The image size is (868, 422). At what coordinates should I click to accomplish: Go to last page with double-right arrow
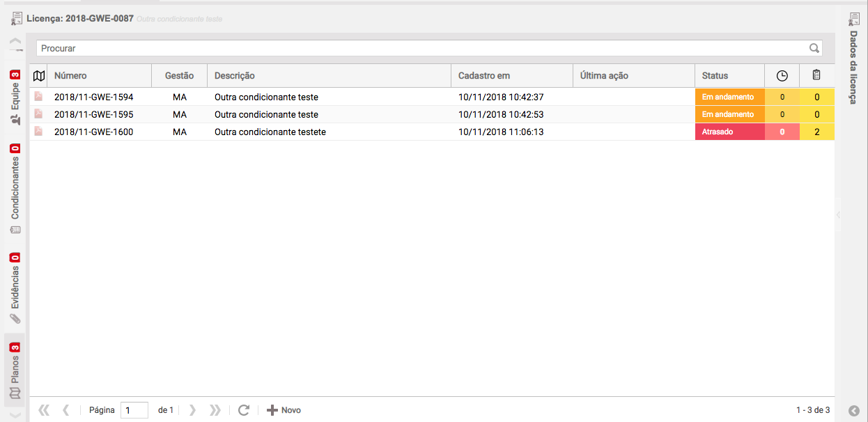[215, 410]
